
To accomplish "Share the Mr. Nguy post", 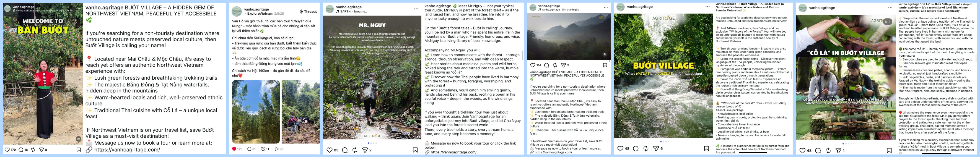I will click(365, 150).
